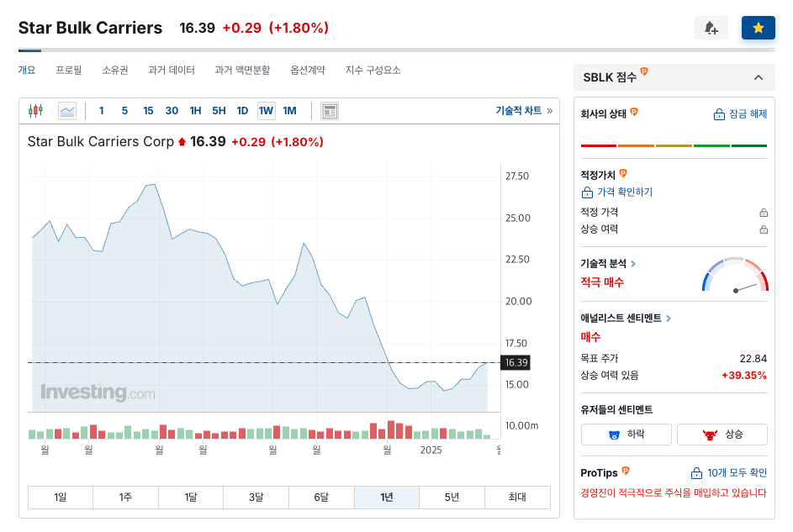Open 애널리스트 센티멘트 details chevron
The image size is (793, 532).
669,319
